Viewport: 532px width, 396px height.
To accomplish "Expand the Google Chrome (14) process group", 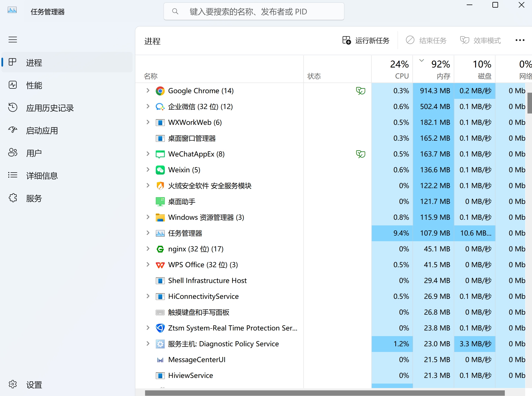I will coord(148,91).
